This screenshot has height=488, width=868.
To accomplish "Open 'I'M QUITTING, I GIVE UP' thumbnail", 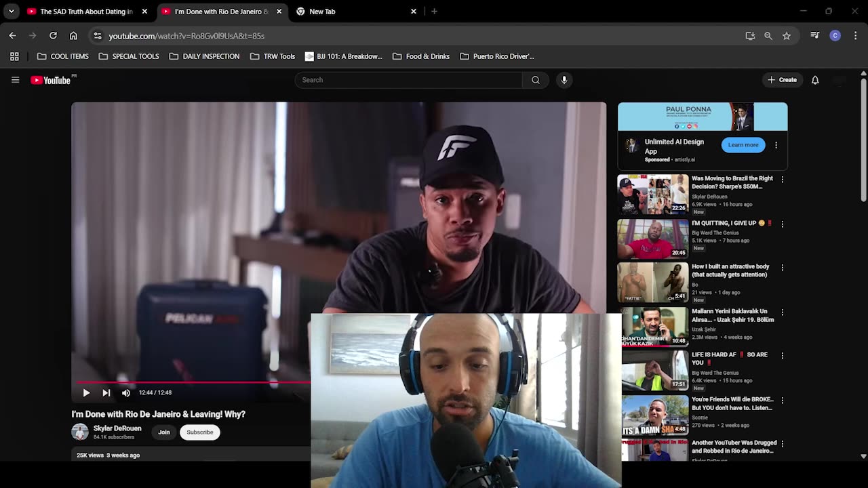I will (653, 239).
